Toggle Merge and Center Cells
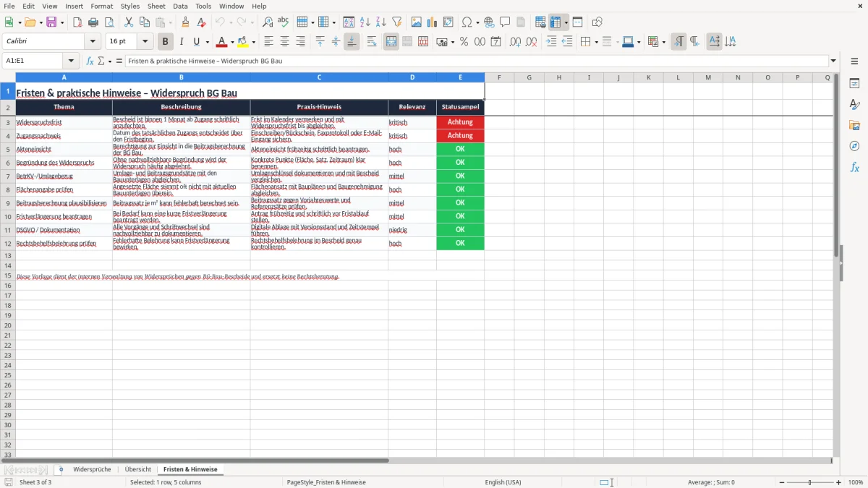 (x=391, y=42)
